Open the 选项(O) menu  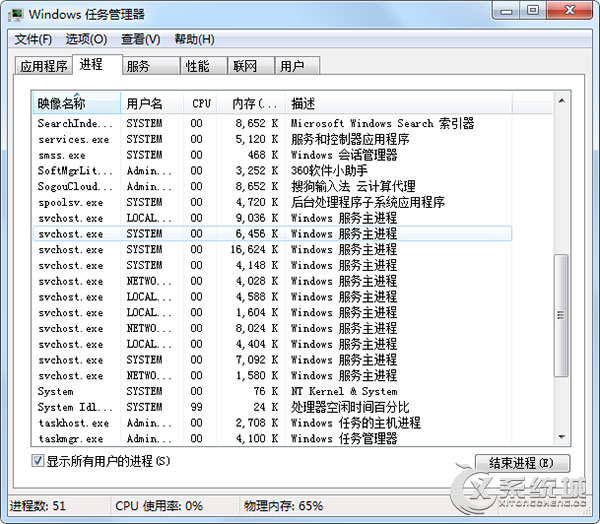click(86, 39)
